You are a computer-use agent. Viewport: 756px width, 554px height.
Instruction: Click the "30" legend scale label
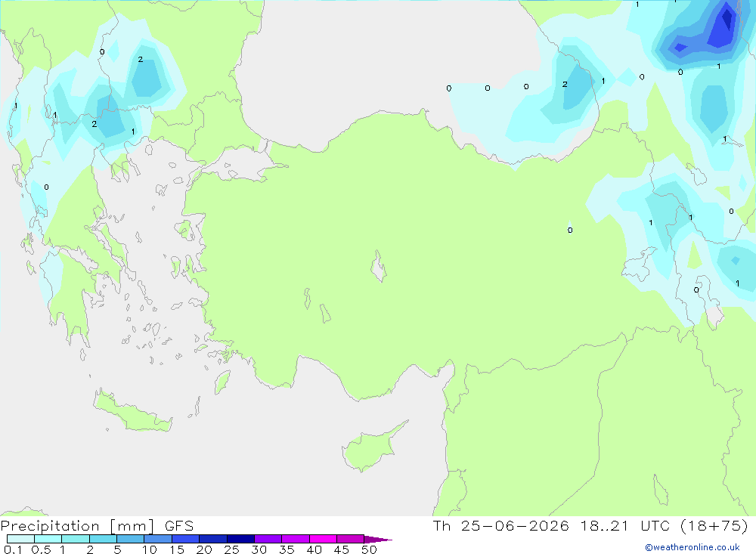tap(259, 549)
